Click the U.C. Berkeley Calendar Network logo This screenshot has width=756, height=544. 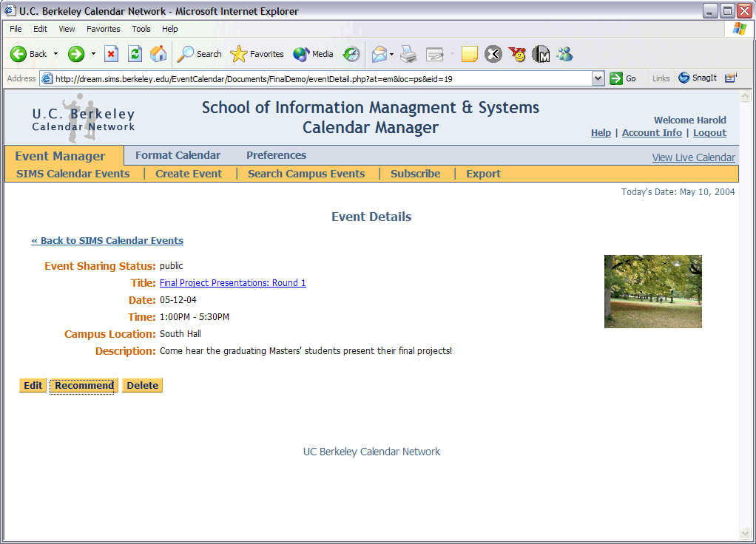83,119
